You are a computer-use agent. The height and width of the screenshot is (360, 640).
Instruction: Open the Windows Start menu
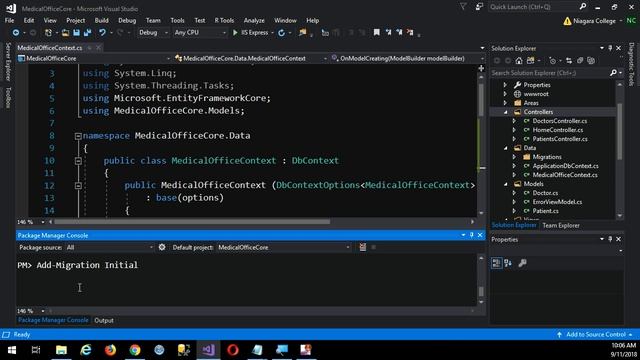pyautogui.click(x=12, y=350)
